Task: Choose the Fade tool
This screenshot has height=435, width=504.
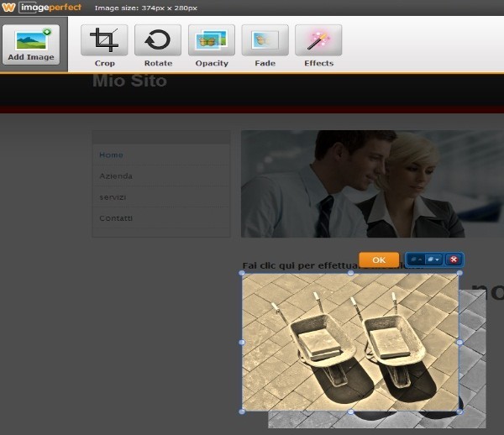Action: tap(265, 46)
